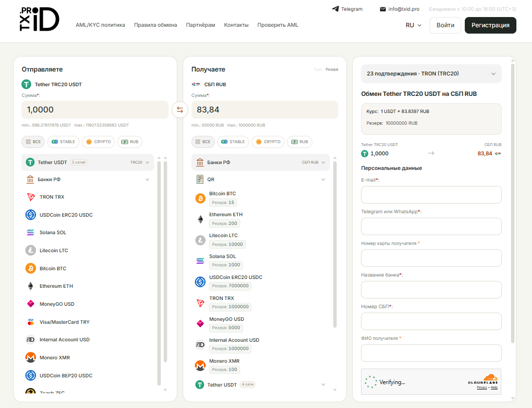This screenshot has height=408, width=532.
Task: Select Bitcoin BTC icon in send list
Action: pyautogui.click(x=31, y=269)
